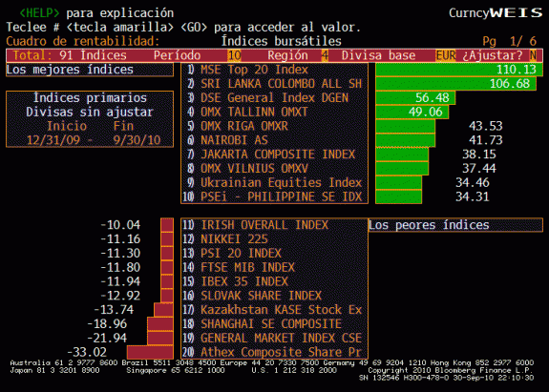Select the MSE Top 20 Index row
This screenshot has height=392, width=549.
pos(275,70)
